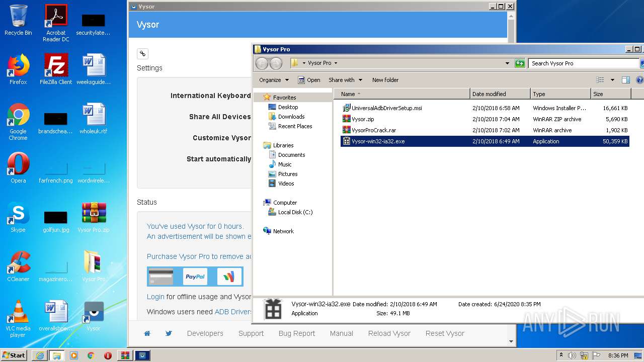The image size is (644, 362).
Task: Choose the Google Wallet payment option
Action: coord(229,277)
